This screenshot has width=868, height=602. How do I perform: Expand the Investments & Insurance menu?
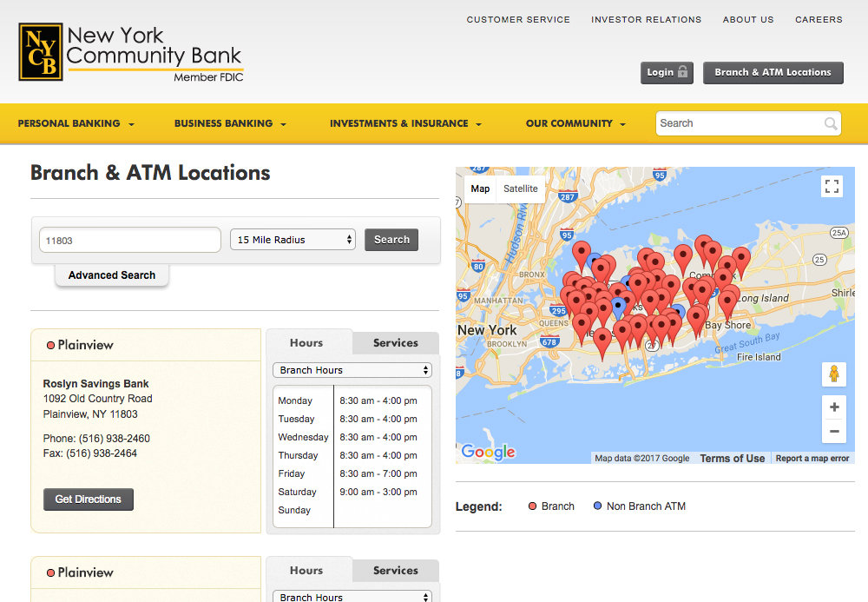(405, 123)
